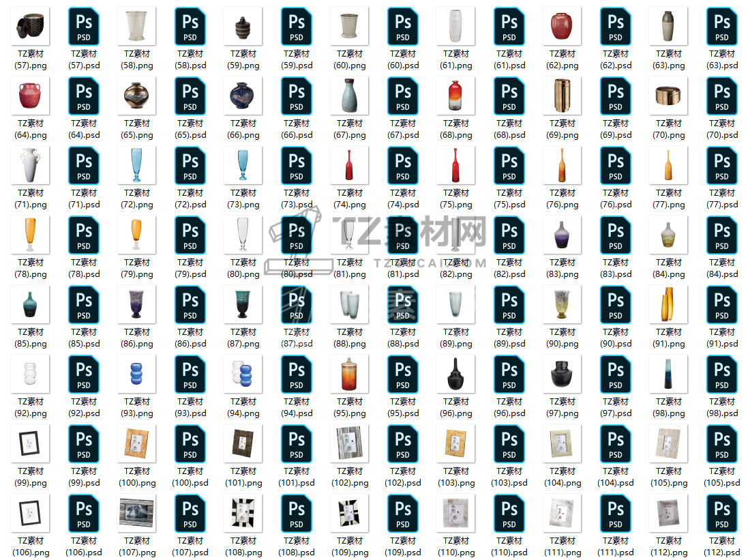Click the file name TZ素材 (79).psd
This screenshot has width=750, height=560.
[190, 269]
